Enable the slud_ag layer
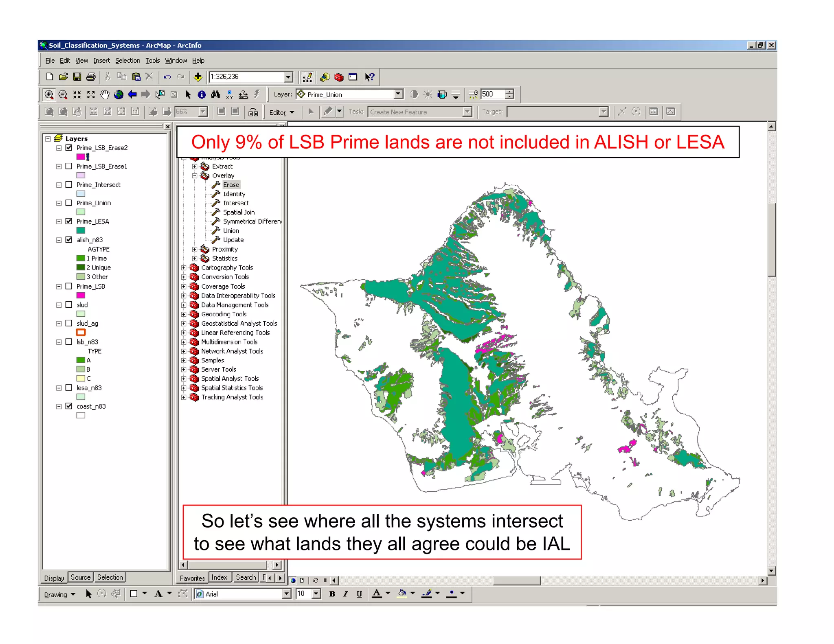This screenshot has width=834, height=644. [x=69, y=323]
